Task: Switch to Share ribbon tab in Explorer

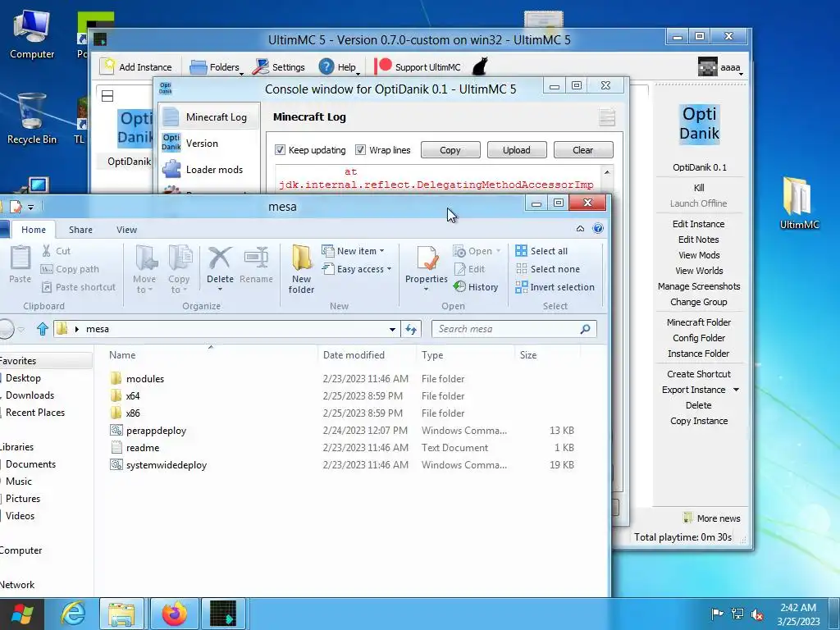Action: coord(80,230)
